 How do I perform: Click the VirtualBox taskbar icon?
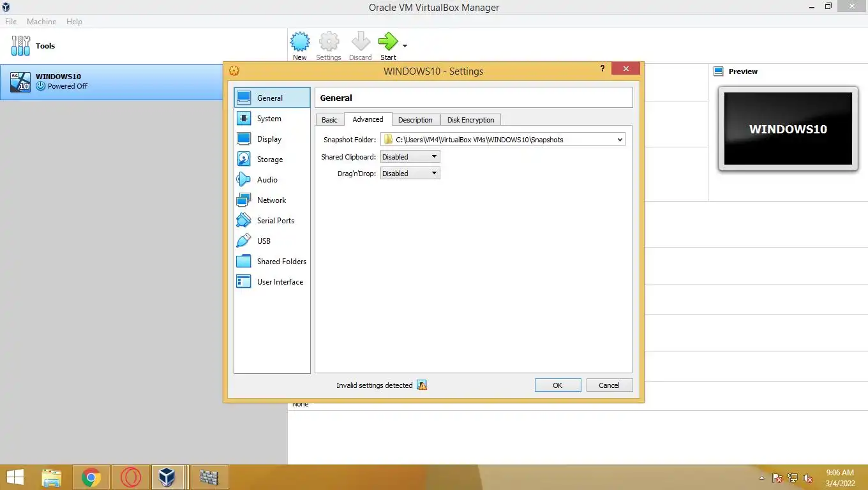[167, 477]
